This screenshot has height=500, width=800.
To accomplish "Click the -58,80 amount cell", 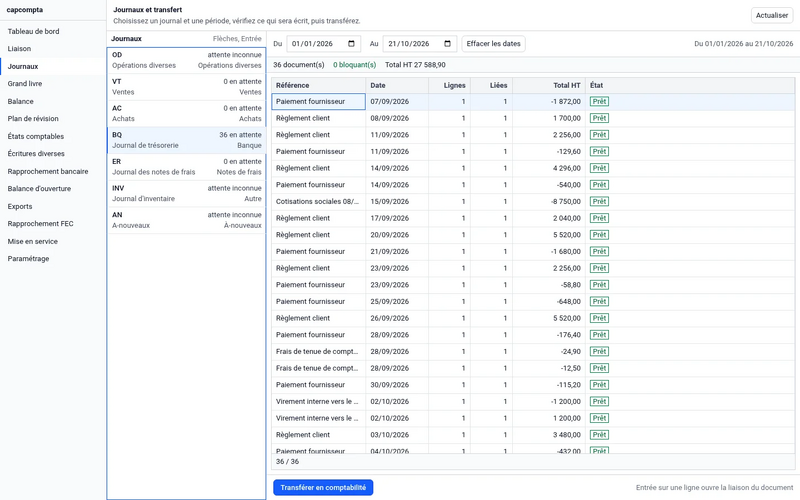I will (x=549, y=285).
